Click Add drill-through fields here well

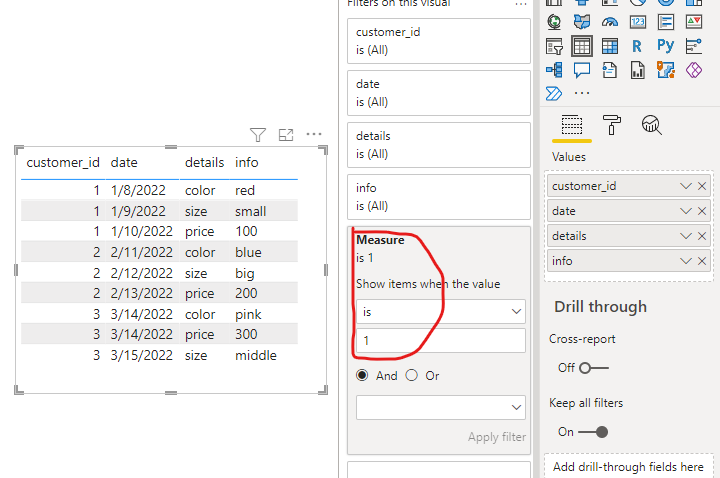pos(628,467)
